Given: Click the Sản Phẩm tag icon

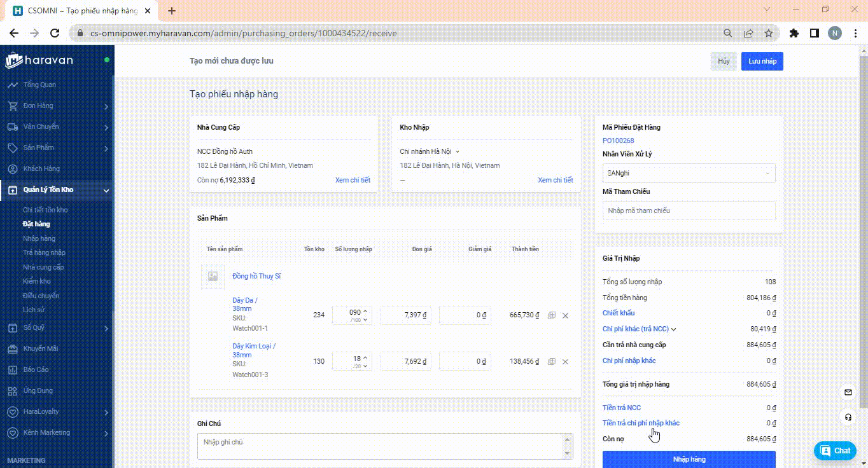Looking at the screenshot, I should pyautogui.click(x=12, y=148).
